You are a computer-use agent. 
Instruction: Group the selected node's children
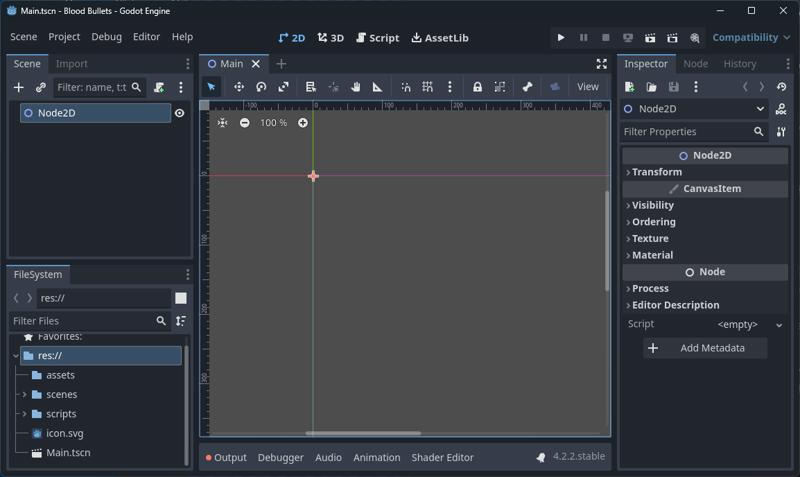[x=499, y=87]
